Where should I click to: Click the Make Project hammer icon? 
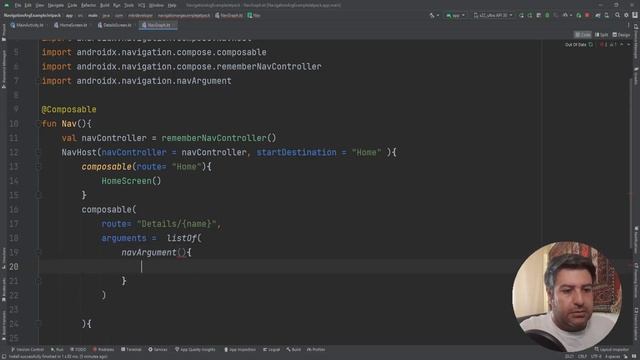pyautogui.click(x=432, y=16)
